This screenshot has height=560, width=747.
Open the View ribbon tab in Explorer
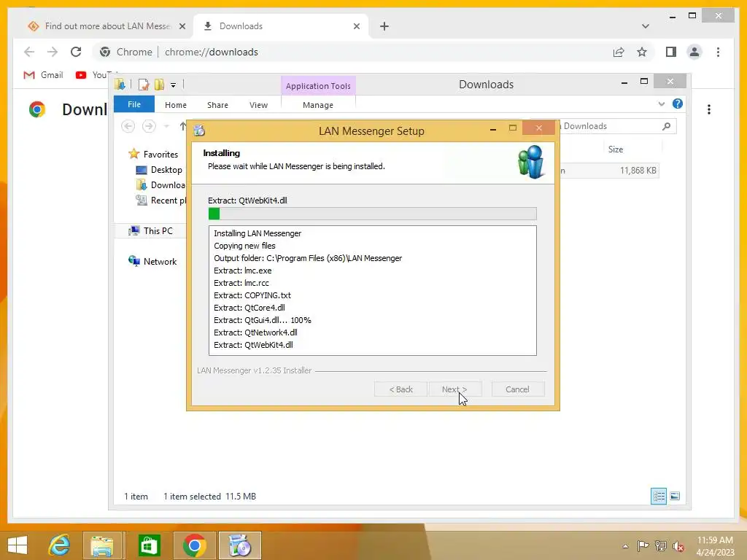[258, 105]
